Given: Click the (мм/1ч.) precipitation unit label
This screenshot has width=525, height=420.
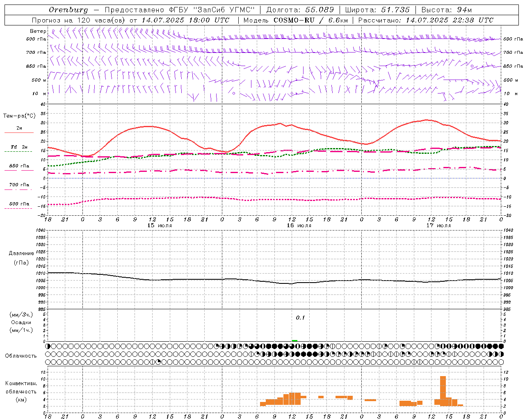Looking at the screenshot, I should tap(21, 330).
